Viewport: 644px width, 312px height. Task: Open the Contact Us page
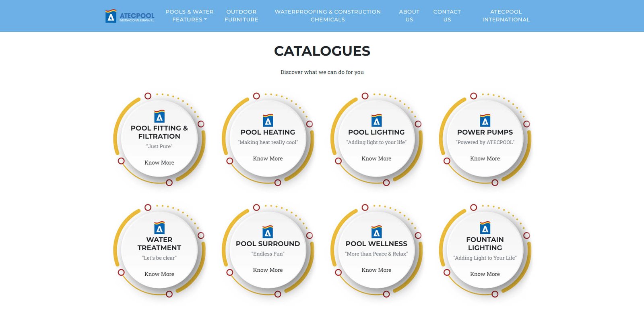pos(447,16)
